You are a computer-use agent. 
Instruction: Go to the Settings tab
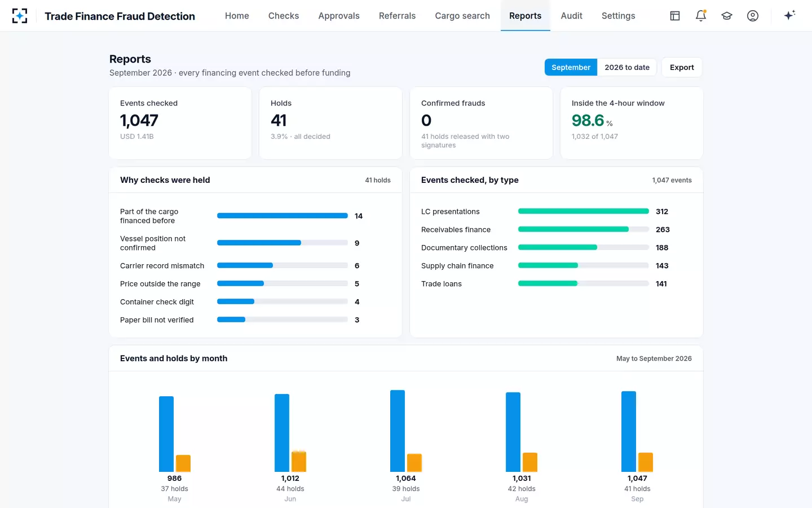coord(618,16)
